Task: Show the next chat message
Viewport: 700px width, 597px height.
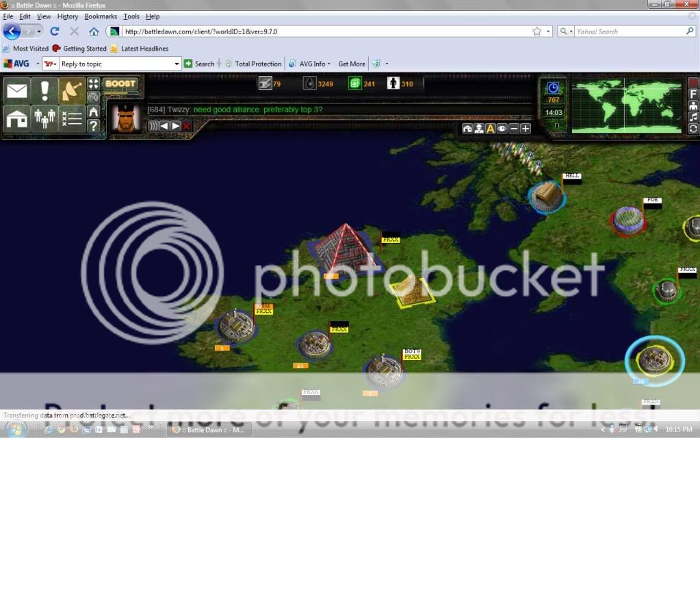Action: (x=175, y=126)
